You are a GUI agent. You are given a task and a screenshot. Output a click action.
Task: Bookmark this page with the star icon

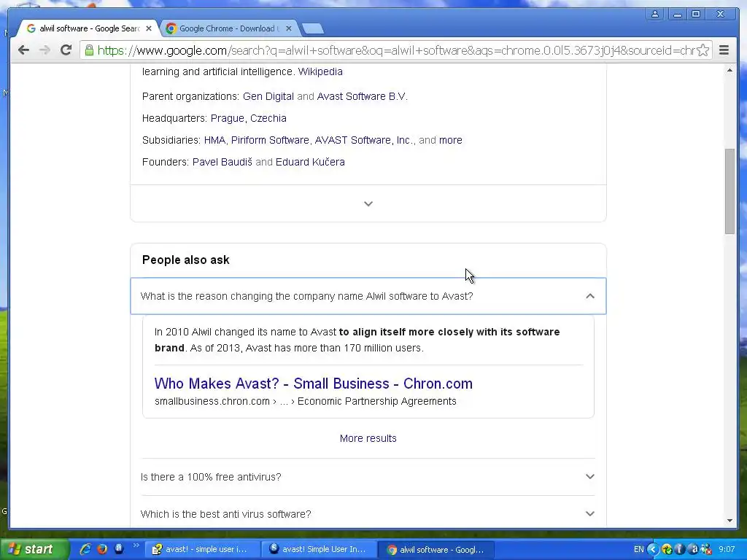pos(703,50)
